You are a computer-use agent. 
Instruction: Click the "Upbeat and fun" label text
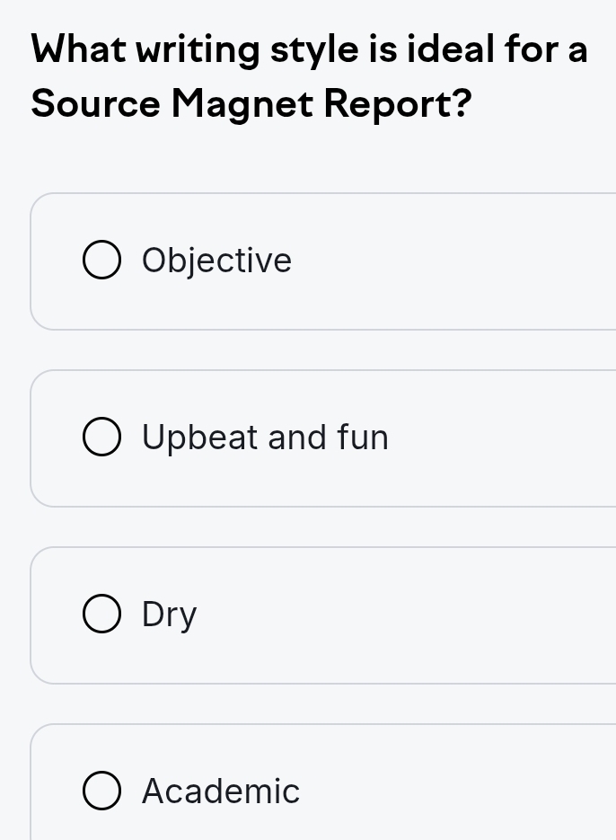click(265, 438)
